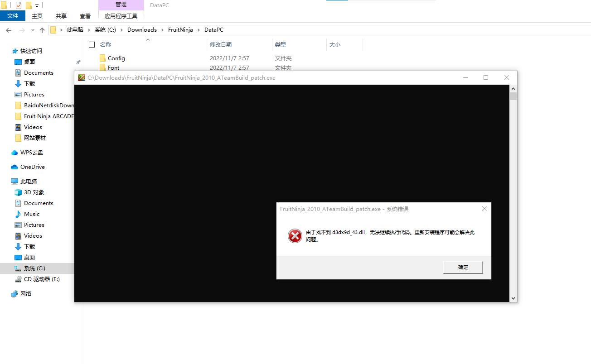Open Documents under 此电脑
The width and height of the screenshot is (591, 364).
point(39,203)
